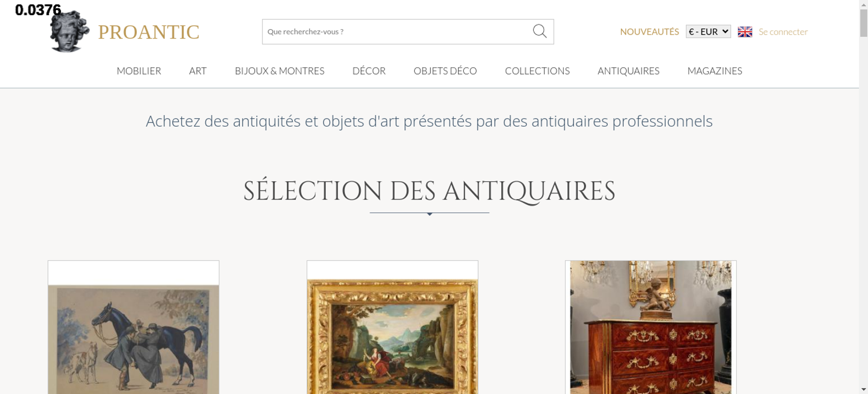This screenshot has height=394, width=868.
Task: Open the Objets Déco menu
Action: click(x=445, y=71)
